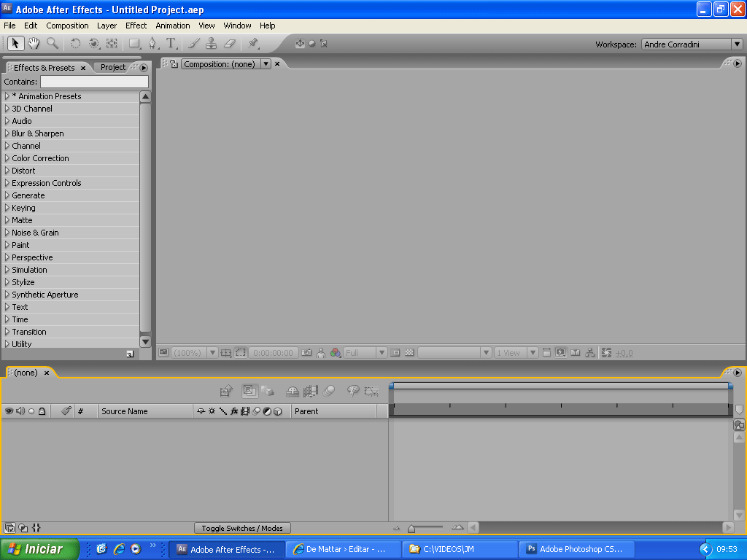Select the Pan Behind tool

pos(112,44)
